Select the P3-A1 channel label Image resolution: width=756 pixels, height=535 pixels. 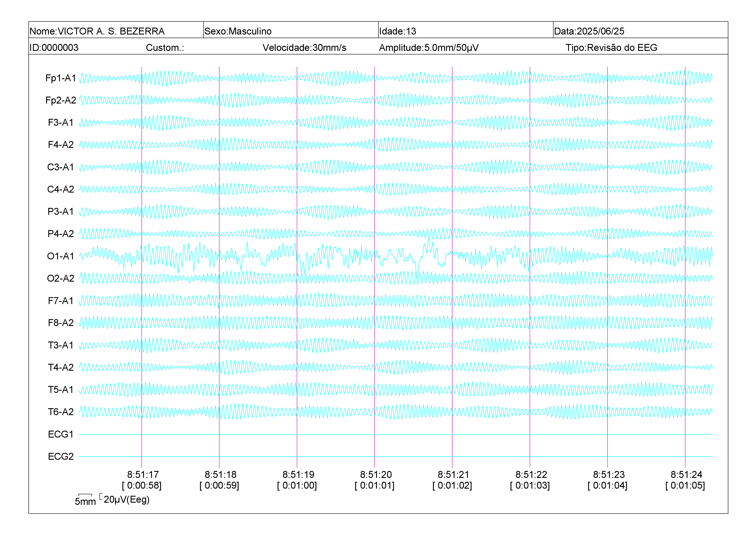click(x=61, y=212)
